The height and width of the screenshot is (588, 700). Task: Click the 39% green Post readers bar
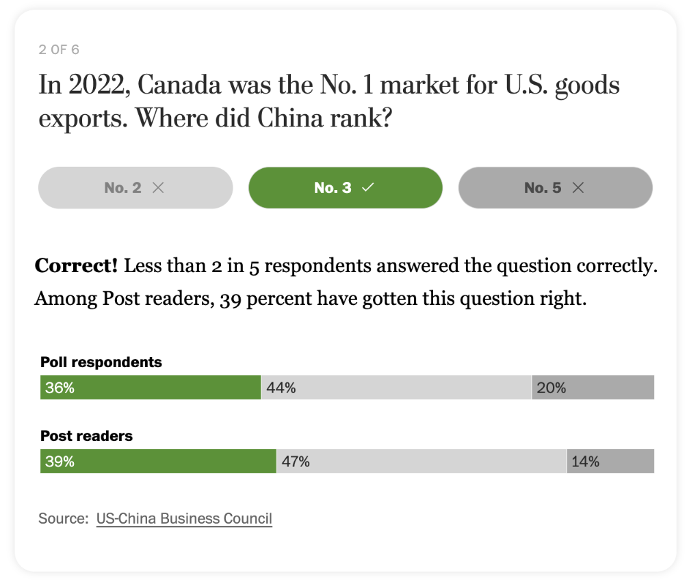(158, 462)
